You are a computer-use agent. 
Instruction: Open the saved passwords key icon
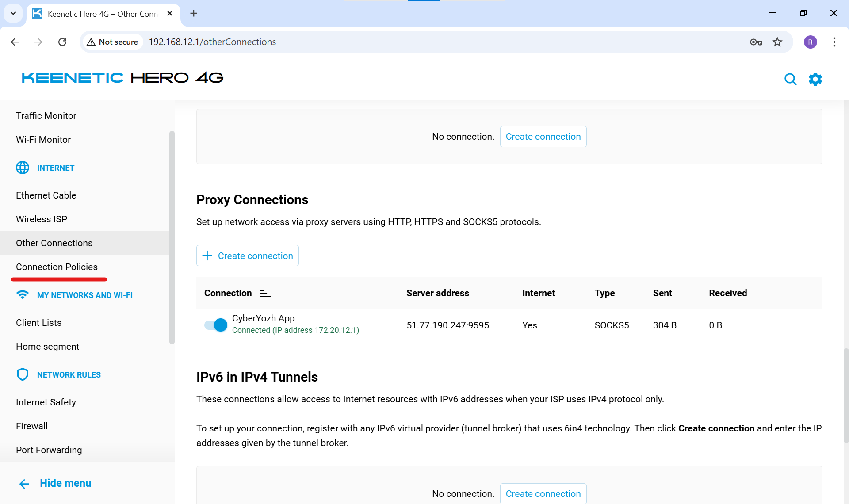(x=756, y=42)
